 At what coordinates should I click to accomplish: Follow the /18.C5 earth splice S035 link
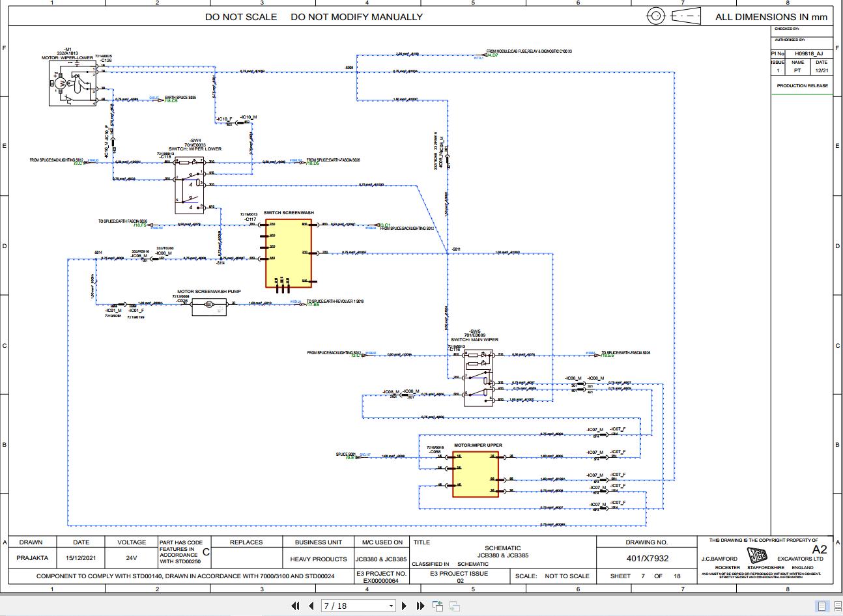170,101
